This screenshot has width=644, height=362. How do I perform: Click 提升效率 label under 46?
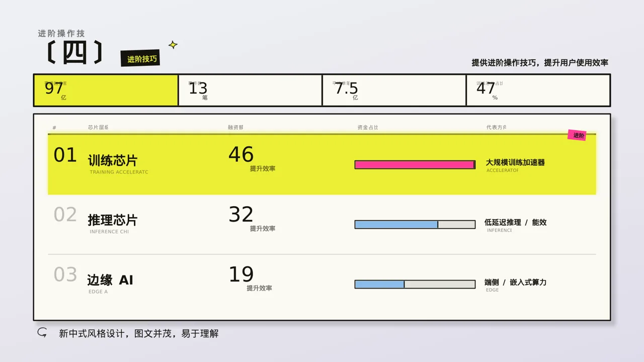pyautogui.click(x=263, y=168)
